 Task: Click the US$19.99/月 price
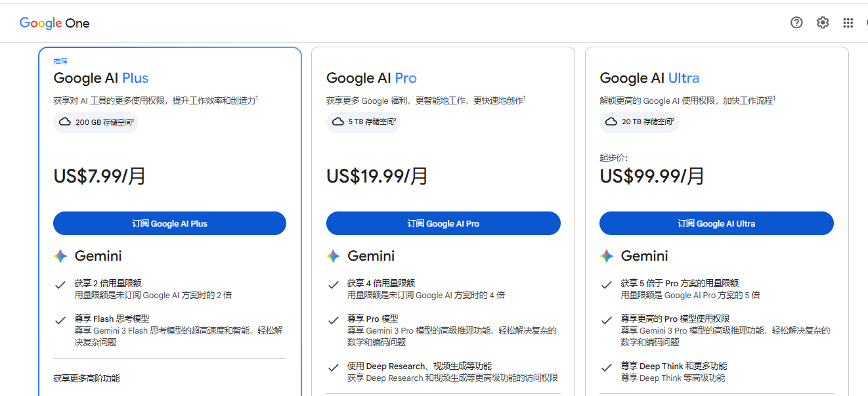pos(378,176)
